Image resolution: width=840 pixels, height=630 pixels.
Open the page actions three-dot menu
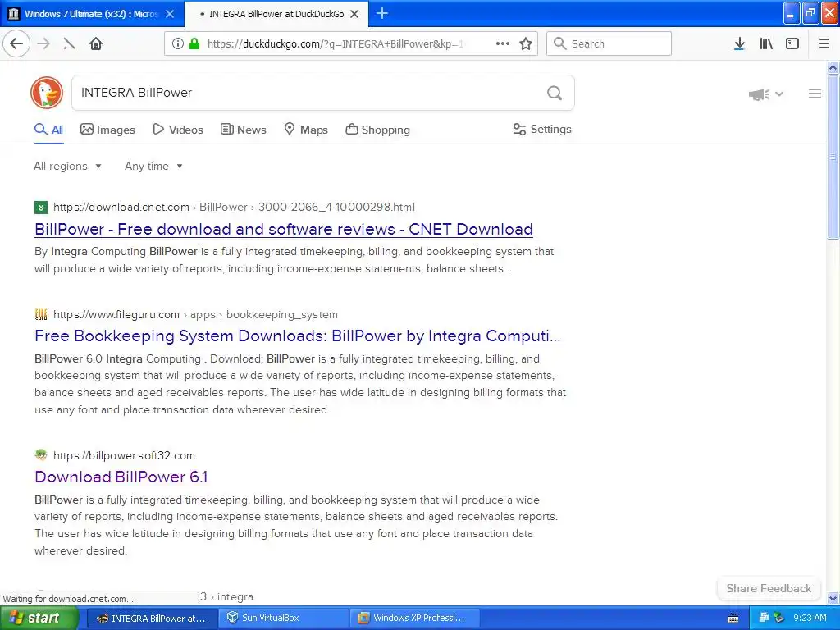[503, 43]
